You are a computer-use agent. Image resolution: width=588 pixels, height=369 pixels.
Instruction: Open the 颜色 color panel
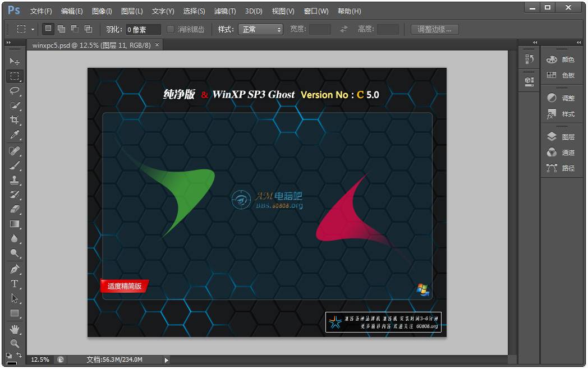[561, 59]
